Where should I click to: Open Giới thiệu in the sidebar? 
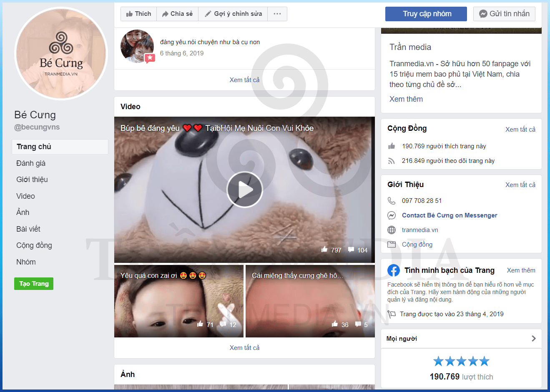pos(32,180)
